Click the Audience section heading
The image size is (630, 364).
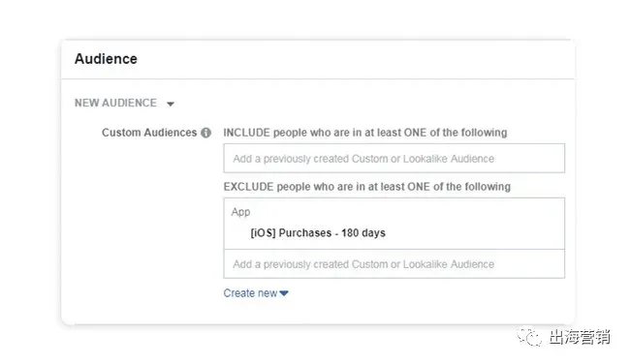pyautogui.click(x=106, y=59)
